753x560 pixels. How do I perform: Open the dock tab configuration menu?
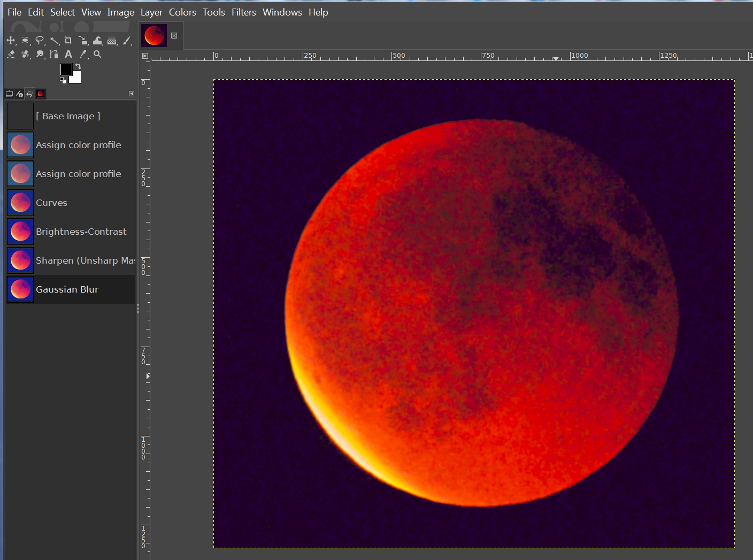[x=132, y=94]
